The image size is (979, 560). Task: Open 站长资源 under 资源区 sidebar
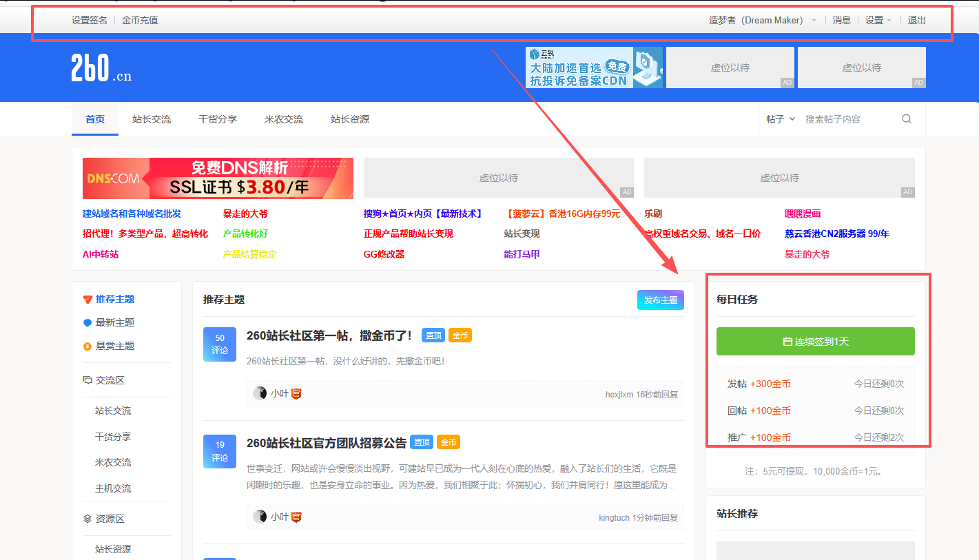[113, 549]
